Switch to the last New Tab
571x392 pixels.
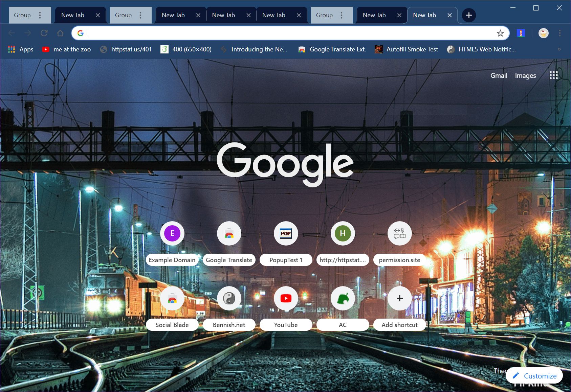[x=424, y=15]
